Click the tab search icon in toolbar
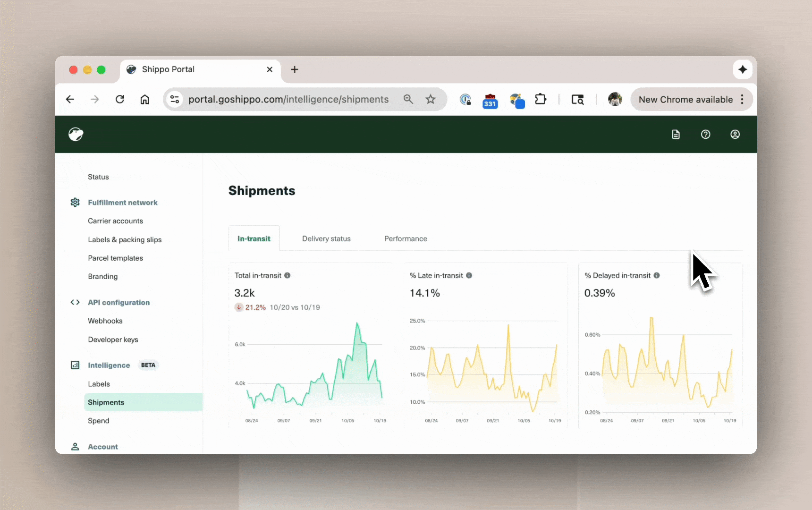 pos(578,99)
